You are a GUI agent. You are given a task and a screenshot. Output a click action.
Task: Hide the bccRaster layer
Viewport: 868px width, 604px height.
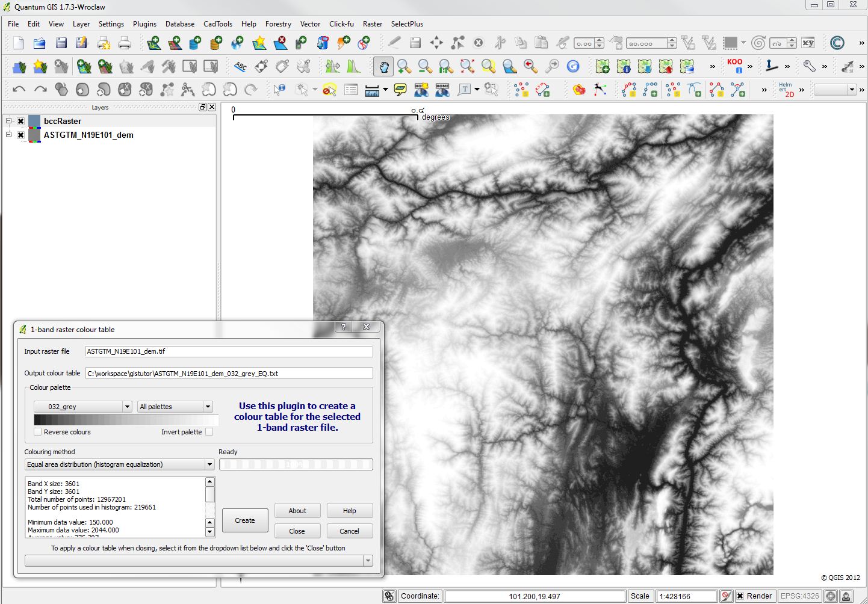pyautogui.click(x=20, y=120)
